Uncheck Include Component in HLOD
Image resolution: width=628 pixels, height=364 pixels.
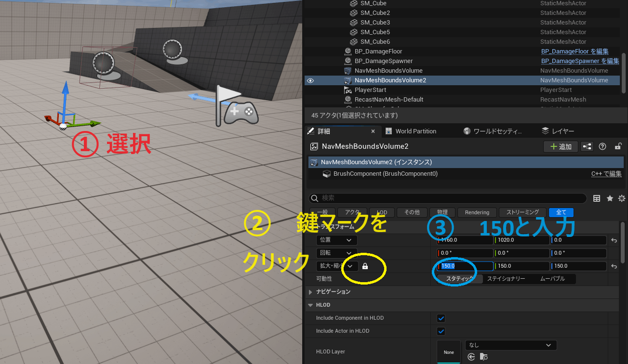coord(441,318)
